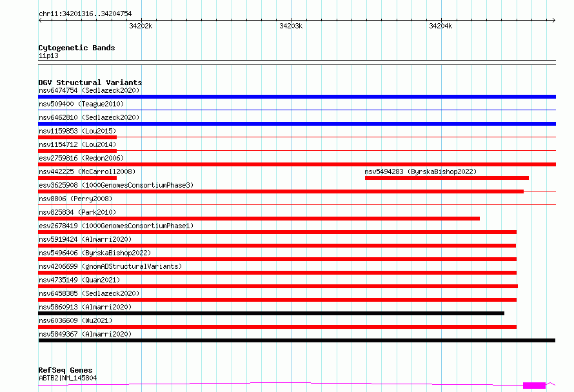Click the chr11:34201316..34204754 position label

point(85,14)
